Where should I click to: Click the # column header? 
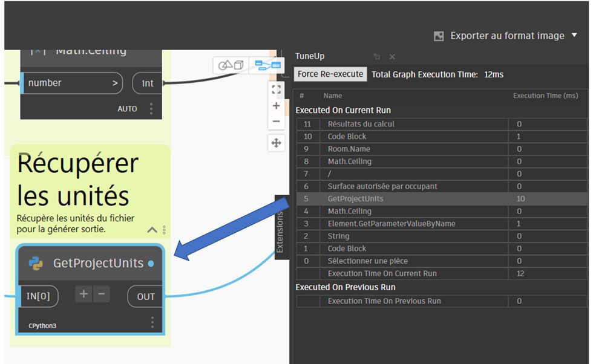301,96
